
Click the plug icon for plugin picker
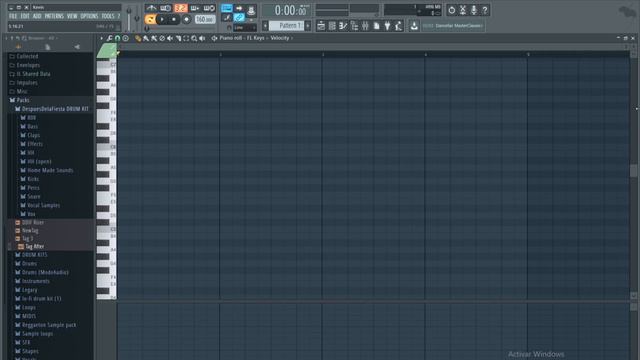(x=387, y=26)
